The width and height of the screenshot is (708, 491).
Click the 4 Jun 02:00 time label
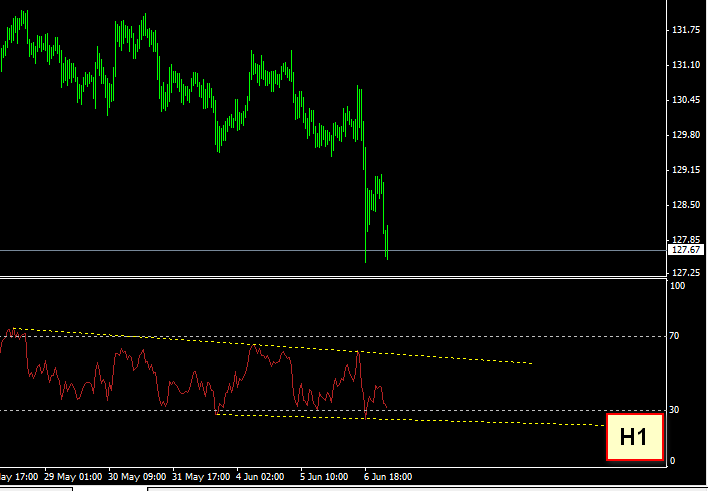(x=261, y=477)
